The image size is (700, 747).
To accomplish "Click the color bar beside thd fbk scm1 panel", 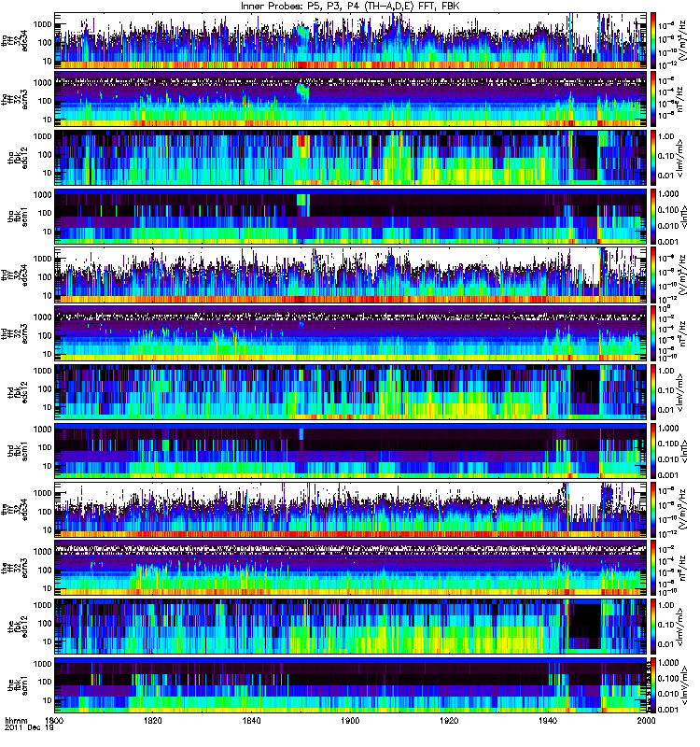I will pyautogui.click(x=652, y=451).
